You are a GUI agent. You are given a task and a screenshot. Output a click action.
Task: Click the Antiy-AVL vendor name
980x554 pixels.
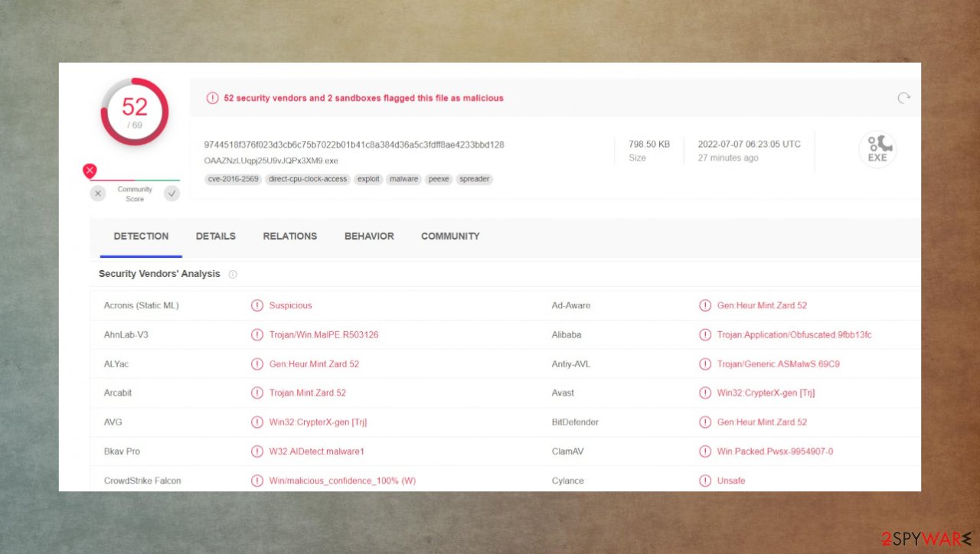pyautogui.click(x=571, y=363)
